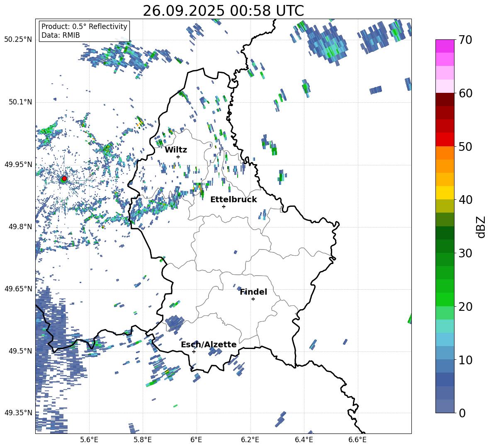
Task: Click the Findel station cross marker
Action: [253, 299]
